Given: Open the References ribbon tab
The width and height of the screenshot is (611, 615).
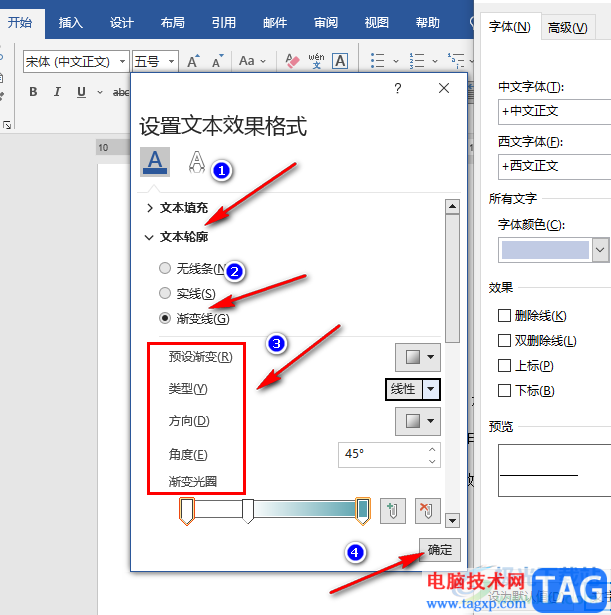Looking at the screenshot, I should pos(224,23).
